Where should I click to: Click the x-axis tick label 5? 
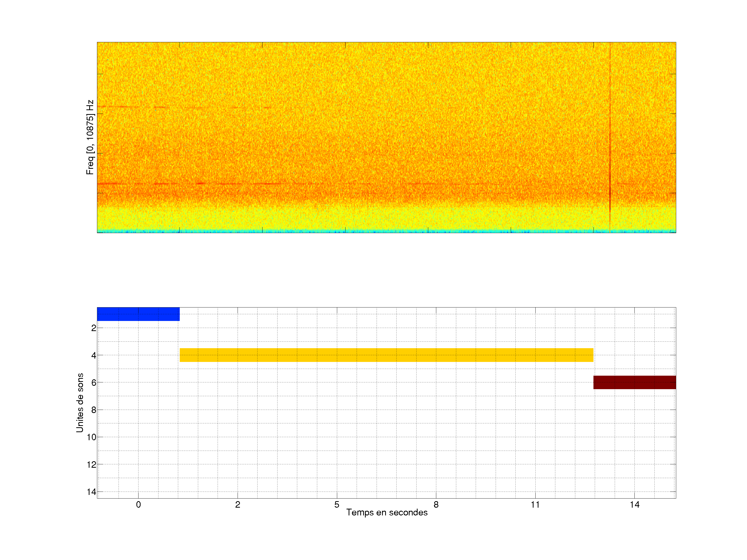click(337, 505)
